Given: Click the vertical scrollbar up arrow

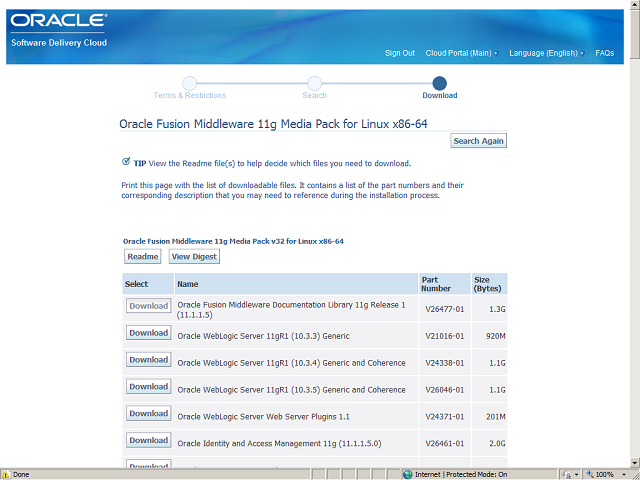Looking at the screenshot, I should pyautogui.click(x=635, y=4).
